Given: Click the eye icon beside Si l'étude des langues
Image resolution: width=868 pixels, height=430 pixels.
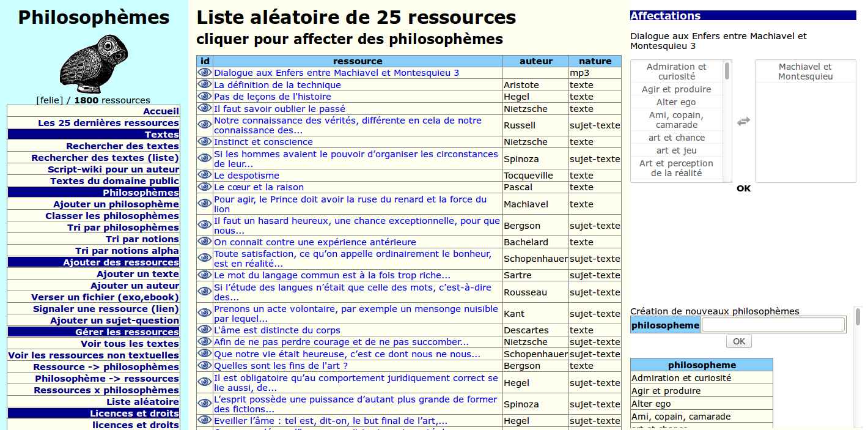Looking at the screenshot, I should (x=204, y=292).
